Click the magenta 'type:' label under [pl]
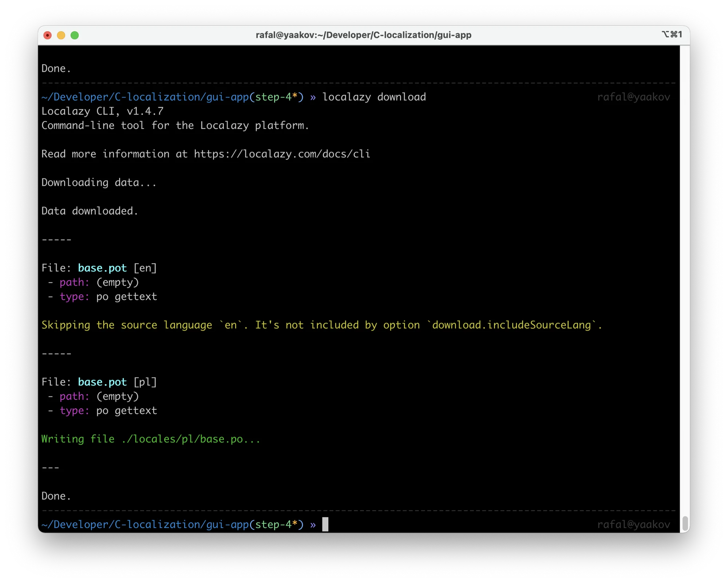728x583 pixels. pos(74,411)
